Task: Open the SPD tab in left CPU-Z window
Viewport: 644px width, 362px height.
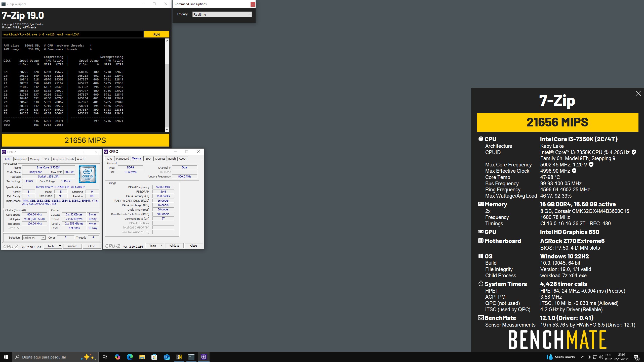Action: (x=46, y=159)
